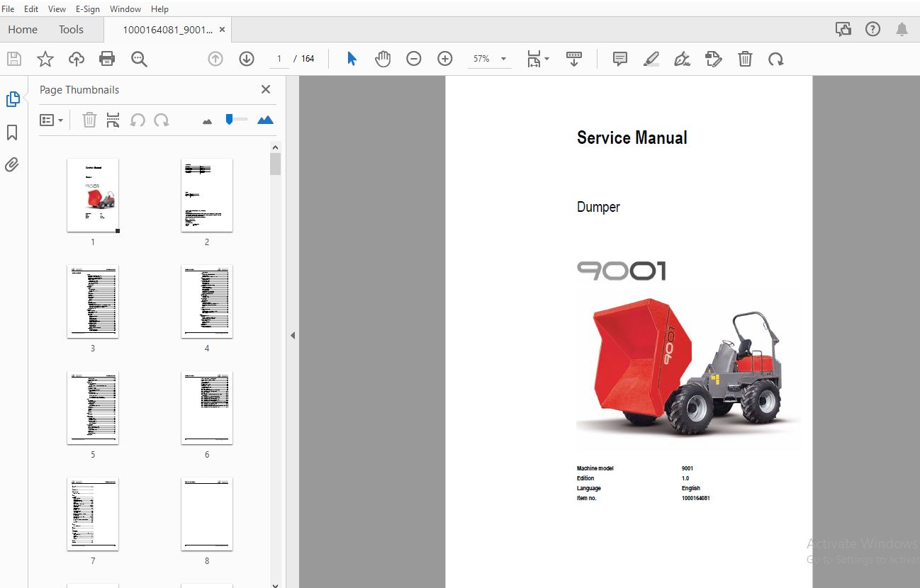Select page 1 thumbnail

point(93,196)
